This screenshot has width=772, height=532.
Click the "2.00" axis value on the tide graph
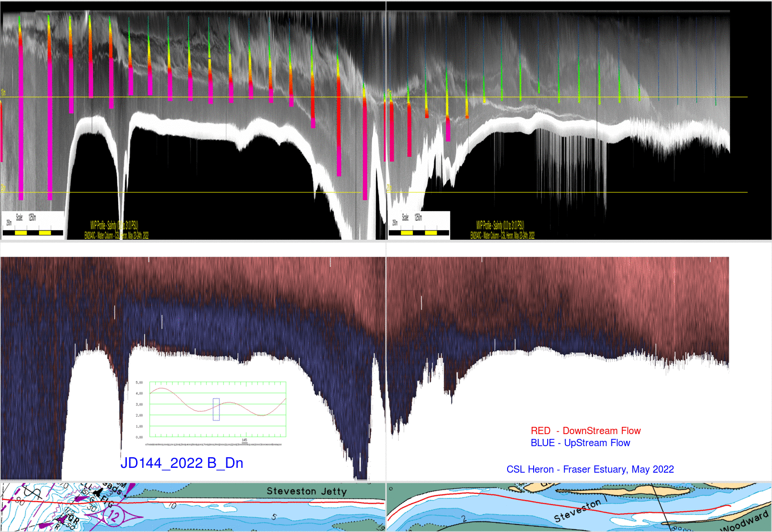(139, 415)
